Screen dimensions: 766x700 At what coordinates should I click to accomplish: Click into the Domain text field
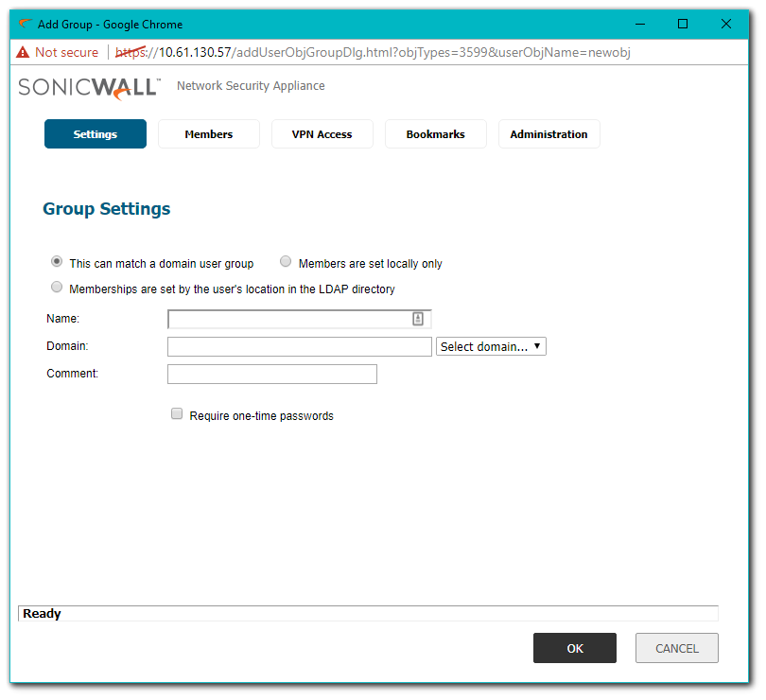[x=299, y=347]
